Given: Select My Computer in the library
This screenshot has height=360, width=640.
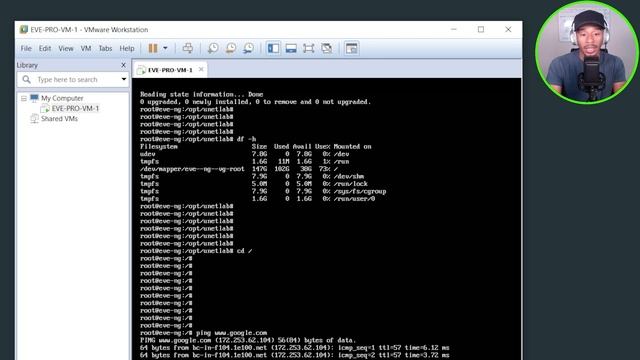Looking at the screenshot, I should pyautogui.click(x=62, y=98).
